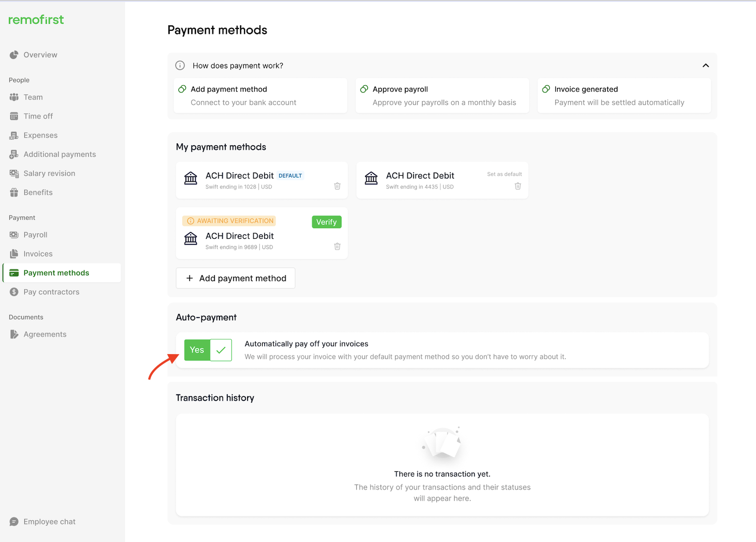Open Salary revision in sidebar

49,173
